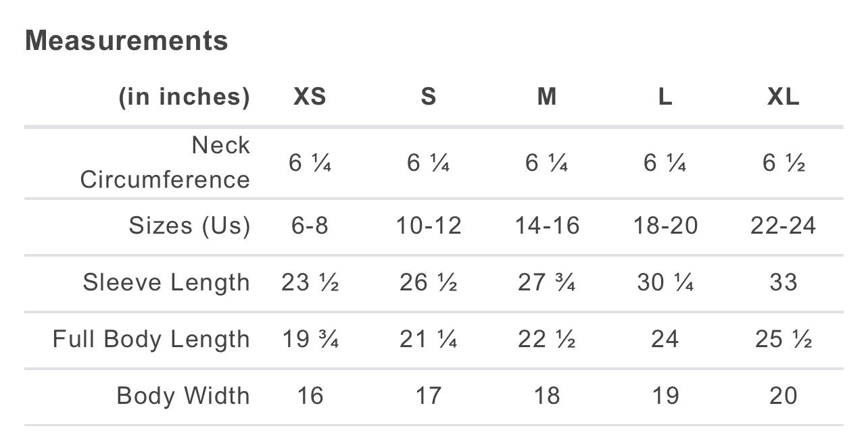Click the sleeve length value 33
868x439 pixels.
pyautogui.click(x=783, y=282)
